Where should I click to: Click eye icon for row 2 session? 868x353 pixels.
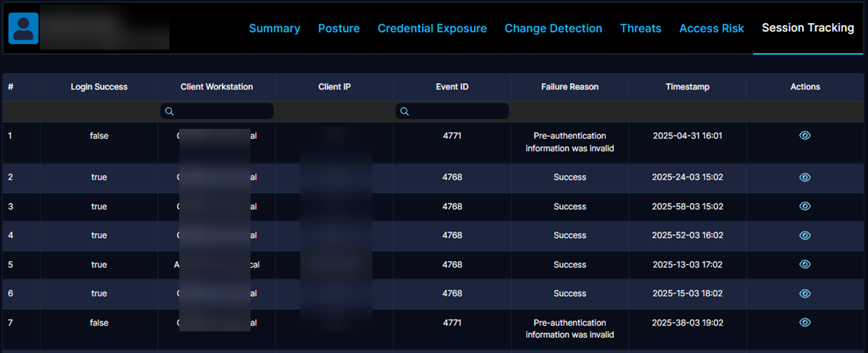click(804, 177)
